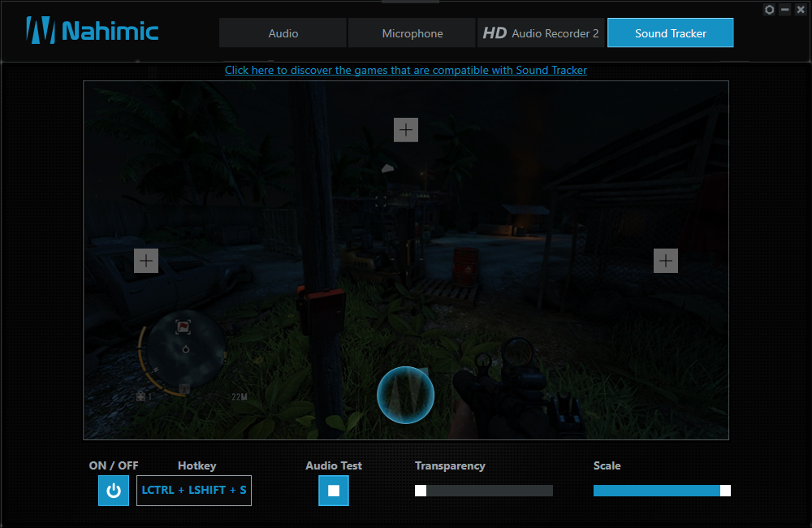Open settings via the gear icon

click(x=770, y=10)
